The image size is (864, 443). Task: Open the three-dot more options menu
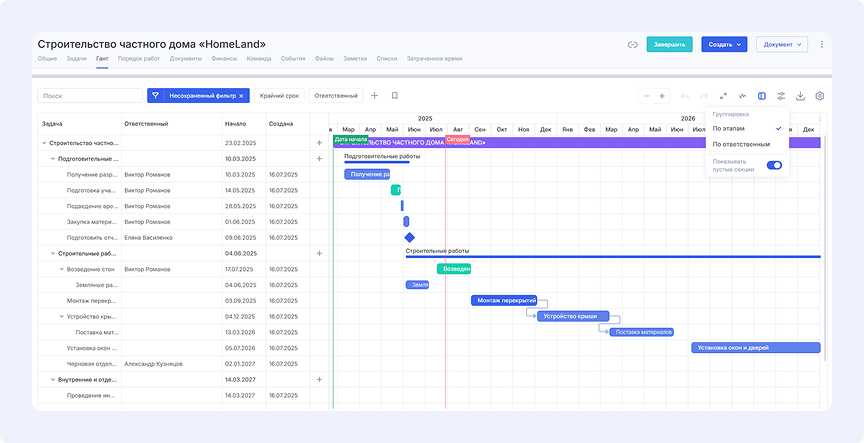[x=822, y=45]
